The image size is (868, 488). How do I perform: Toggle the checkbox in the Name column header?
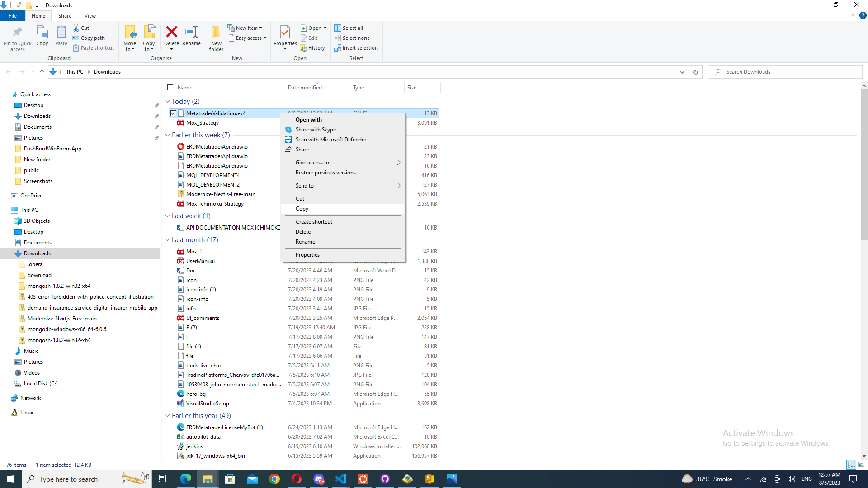pyautogui.click(x=170, y=88)
